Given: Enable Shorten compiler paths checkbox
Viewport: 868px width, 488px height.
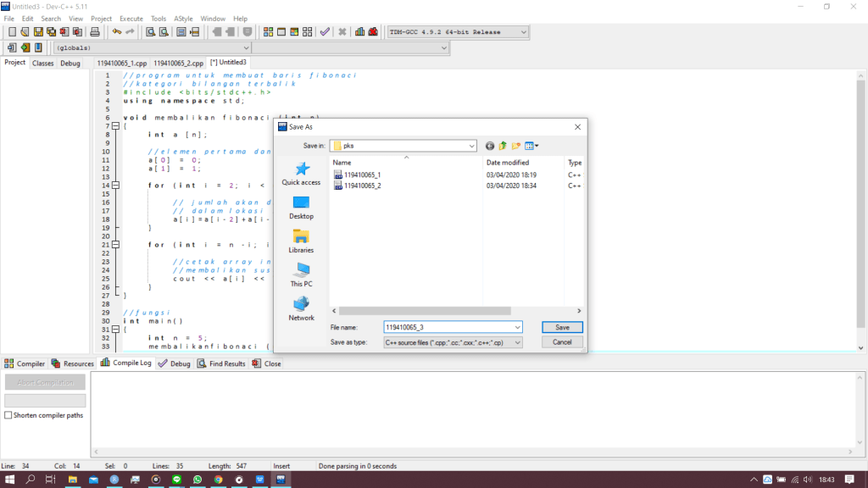Looking at the screenshot, I should (8, 415).
